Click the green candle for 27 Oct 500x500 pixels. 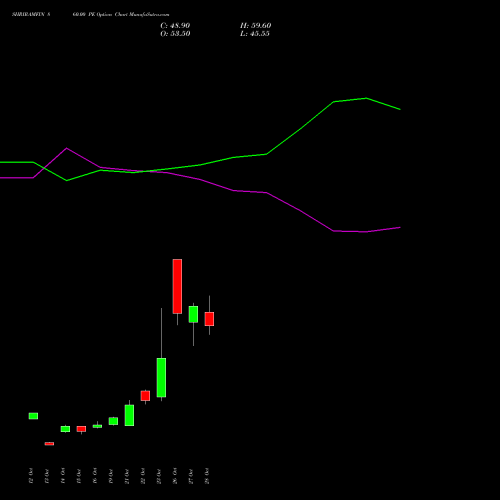[193, 314]
